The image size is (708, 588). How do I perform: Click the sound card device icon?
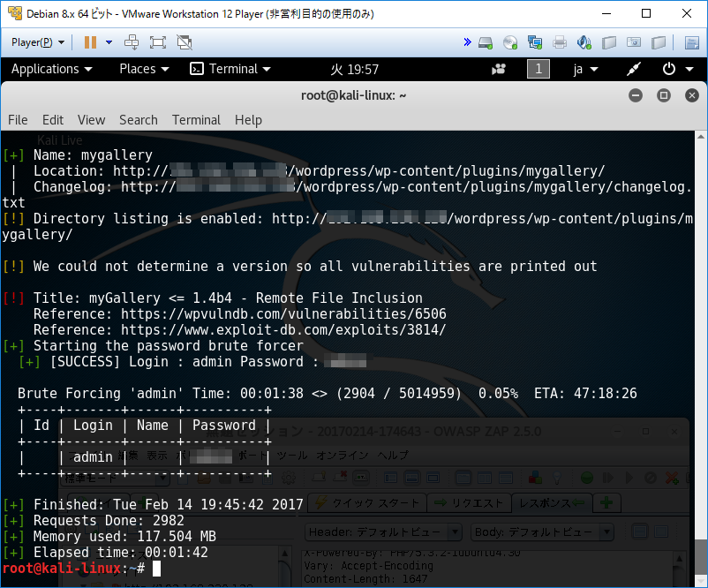click(584, 42)
